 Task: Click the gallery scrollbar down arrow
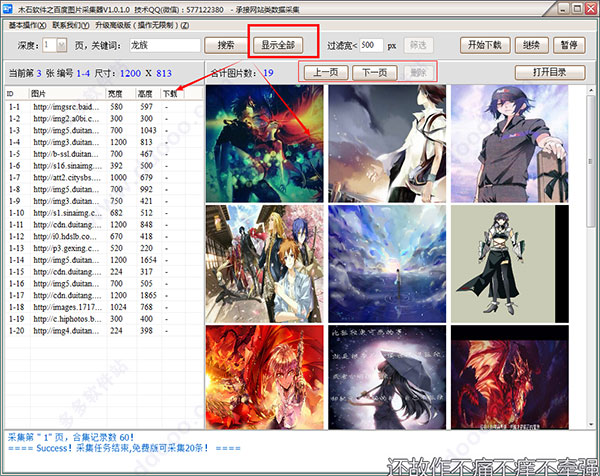(590, 424)
